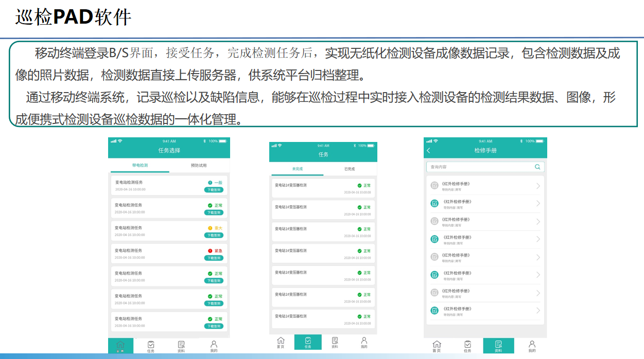
Task: Click the green 正常 checkmark on first 变电站1#变压器检测
Action: coord(359,185)
